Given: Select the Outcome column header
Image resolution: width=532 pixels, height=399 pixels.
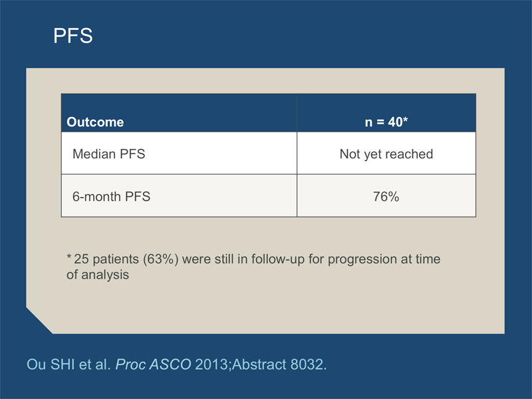Looking at the screenshot, I should click(x=95, y=122).
